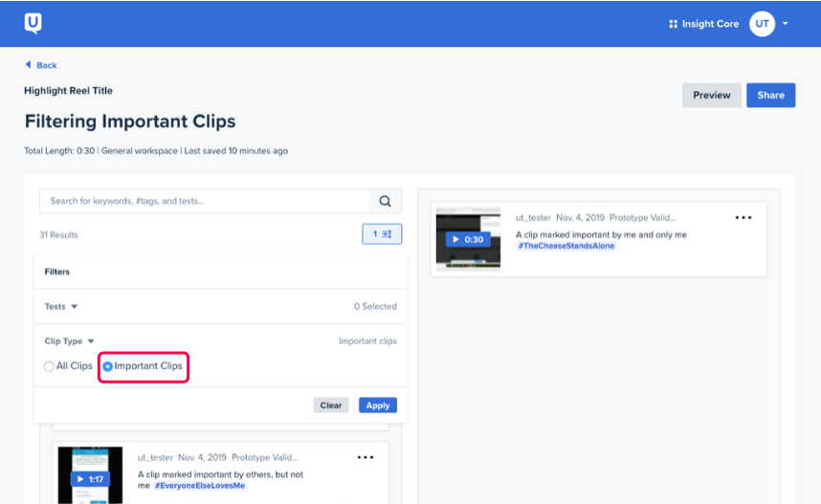Expand the account dropdown arrow
Image resolution: width=821 pixels, height=504 pixels.
pos(786,24)
